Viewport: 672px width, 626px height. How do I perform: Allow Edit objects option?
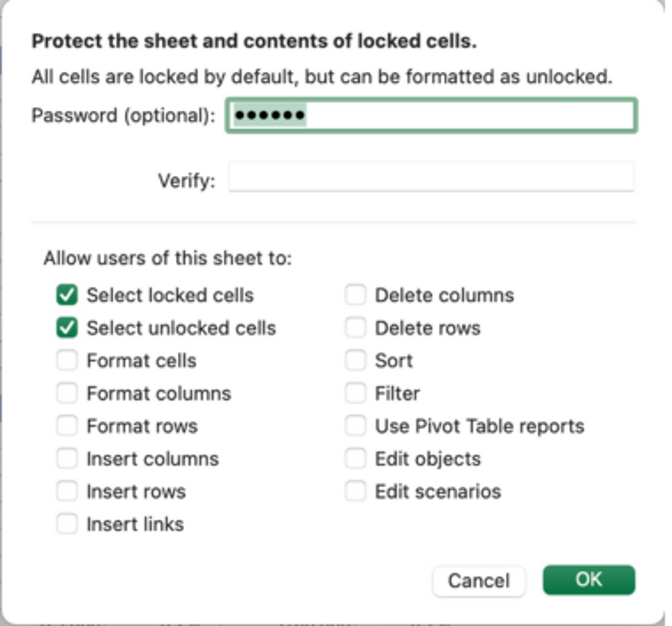click(x=355, y=459)
